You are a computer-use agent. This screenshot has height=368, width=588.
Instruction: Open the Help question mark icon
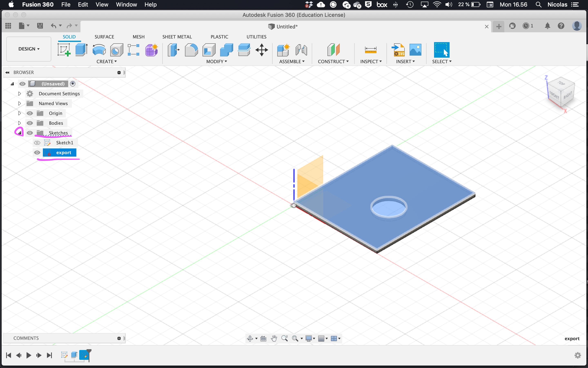(x=561, y=26)
